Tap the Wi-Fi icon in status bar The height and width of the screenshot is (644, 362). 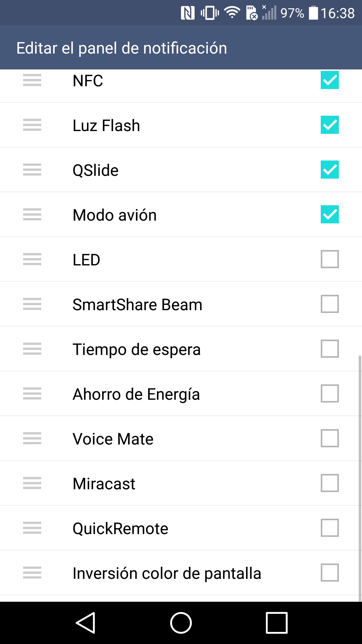pos(232,13)
